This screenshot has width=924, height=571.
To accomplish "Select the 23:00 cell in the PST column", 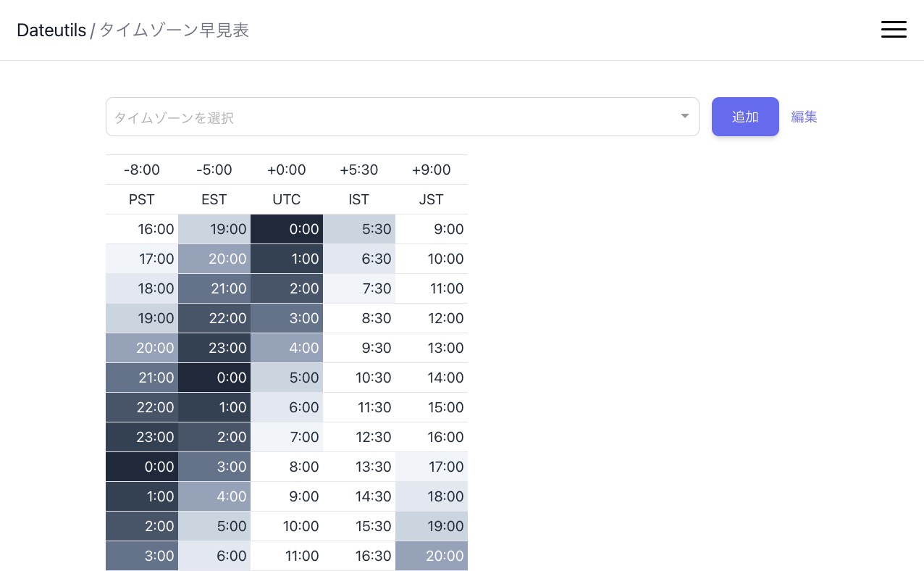I will pyautogui.click(x=142, y=437).
